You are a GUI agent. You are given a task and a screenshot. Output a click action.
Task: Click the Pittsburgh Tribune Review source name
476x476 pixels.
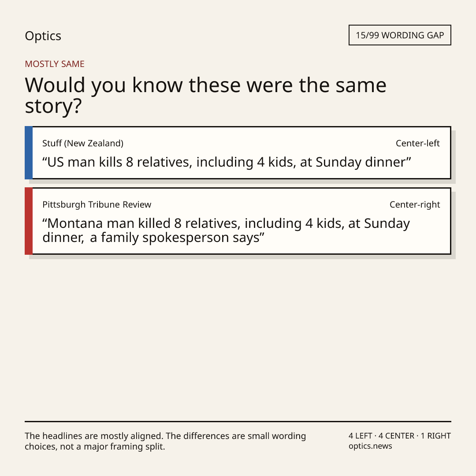[x=97, y=205]
